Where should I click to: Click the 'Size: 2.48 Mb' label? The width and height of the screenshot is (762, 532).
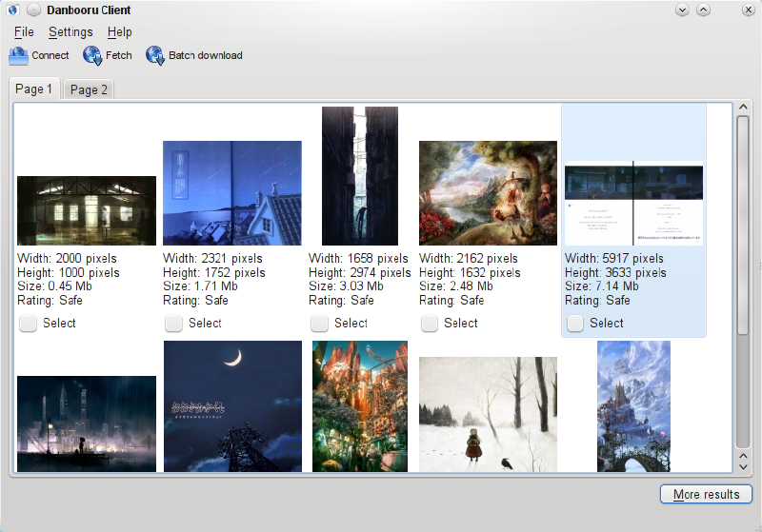456,286
